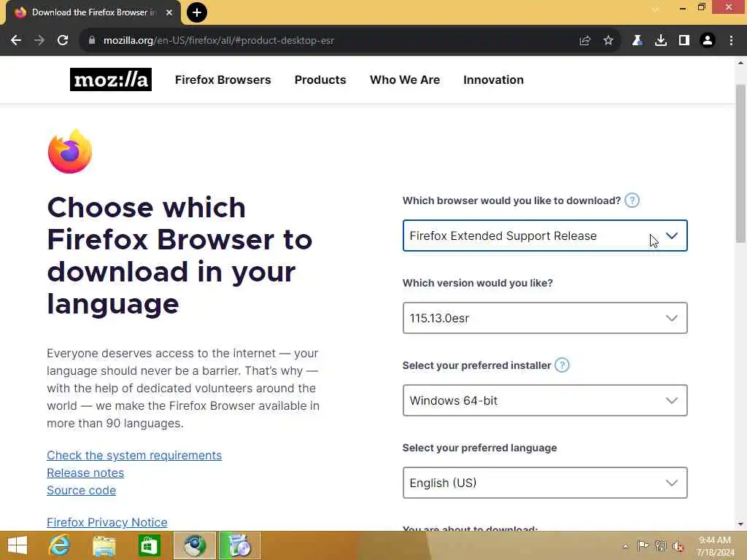Show help for which browser to download
747x560 pixels.
[632, 201]
